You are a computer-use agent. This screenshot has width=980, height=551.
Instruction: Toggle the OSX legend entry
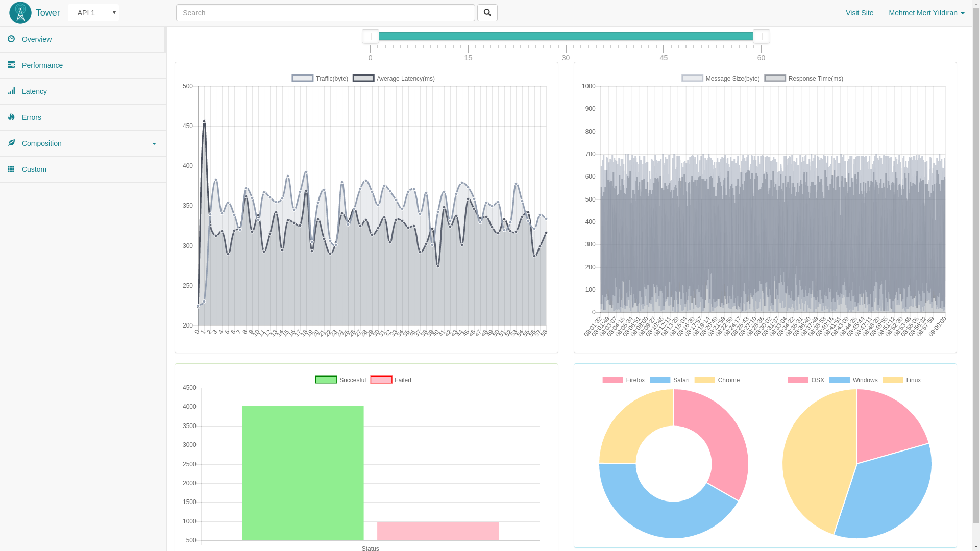(806, 380)
